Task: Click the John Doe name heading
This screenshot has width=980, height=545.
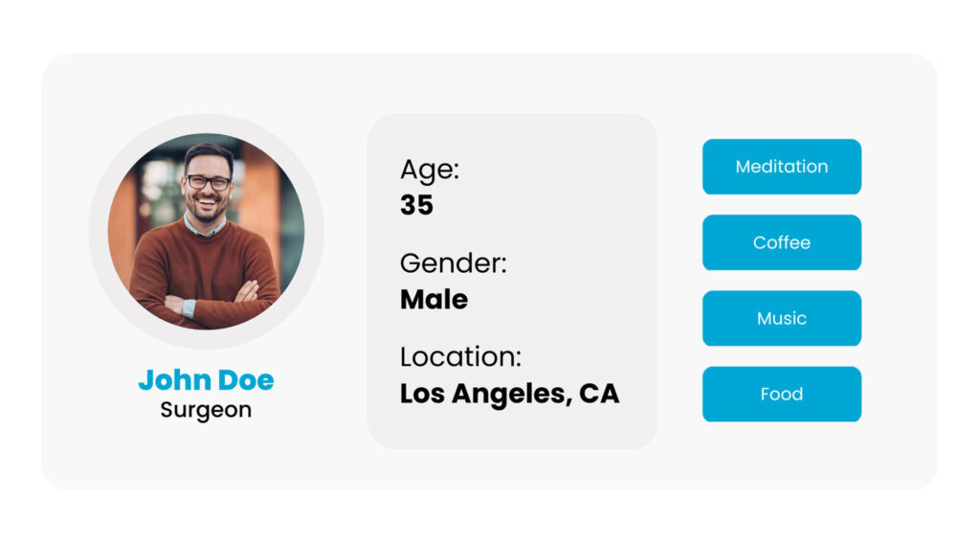Action: pos(207,380)
